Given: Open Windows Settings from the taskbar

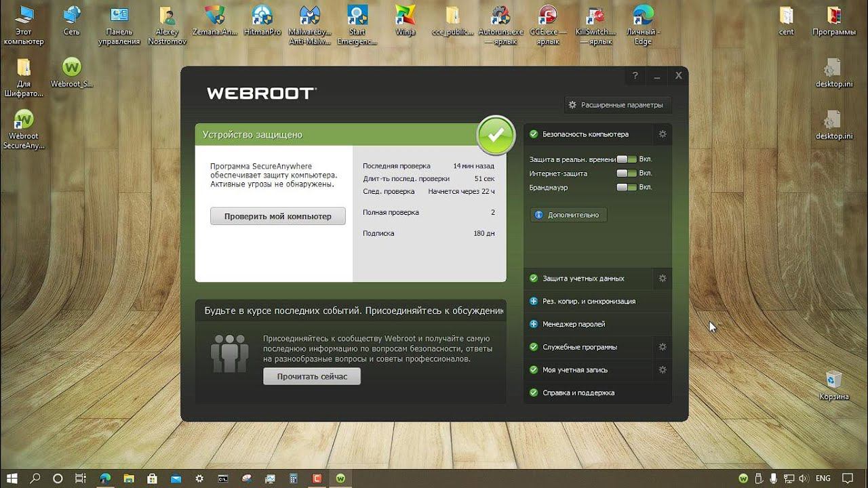Looking at the screenshot, I should (199, 479).
